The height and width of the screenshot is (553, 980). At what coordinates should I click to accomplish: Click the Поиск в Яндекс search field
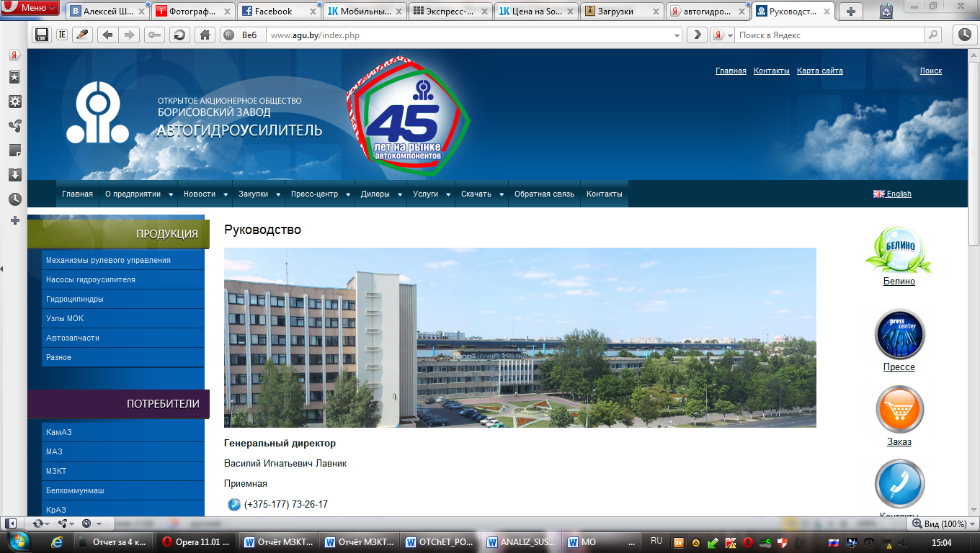829,35
